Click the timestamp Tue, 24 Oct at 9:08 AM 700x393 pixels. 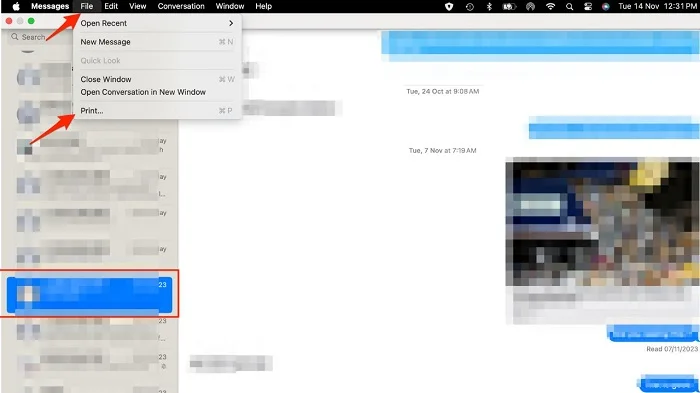442,91
